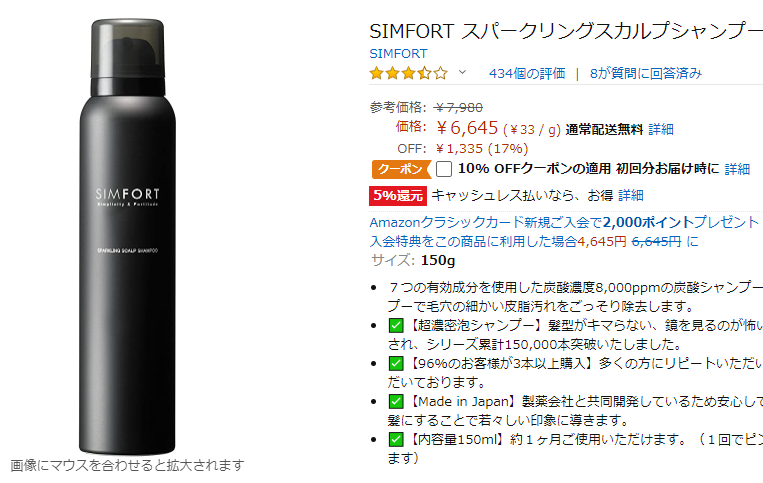This screenshot has height=483, width=763.
Task: Click green check icon beside 超濃密泡シャンプー
Action: point(396,325)
